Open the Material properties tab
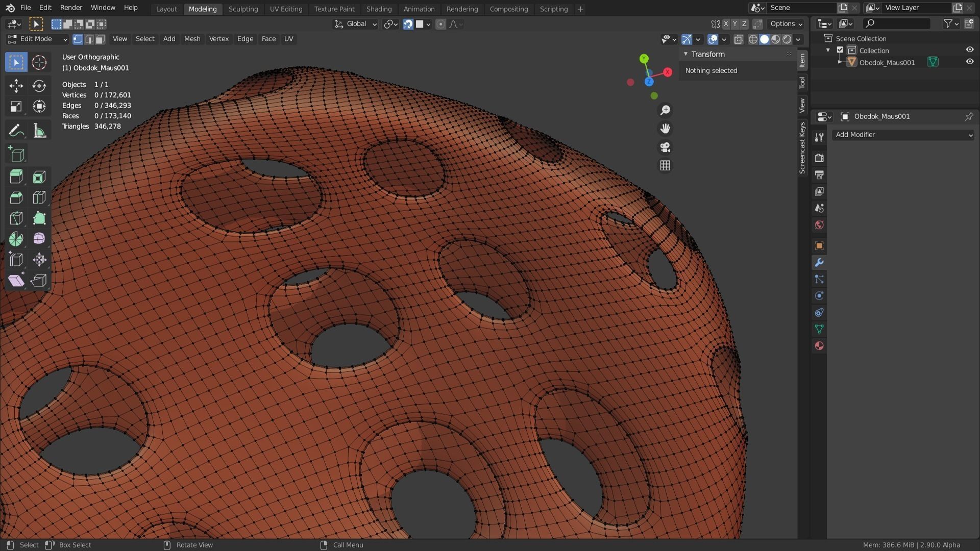Screen dimensions: 980x551 pyautogui.click(x=819, y=346)
